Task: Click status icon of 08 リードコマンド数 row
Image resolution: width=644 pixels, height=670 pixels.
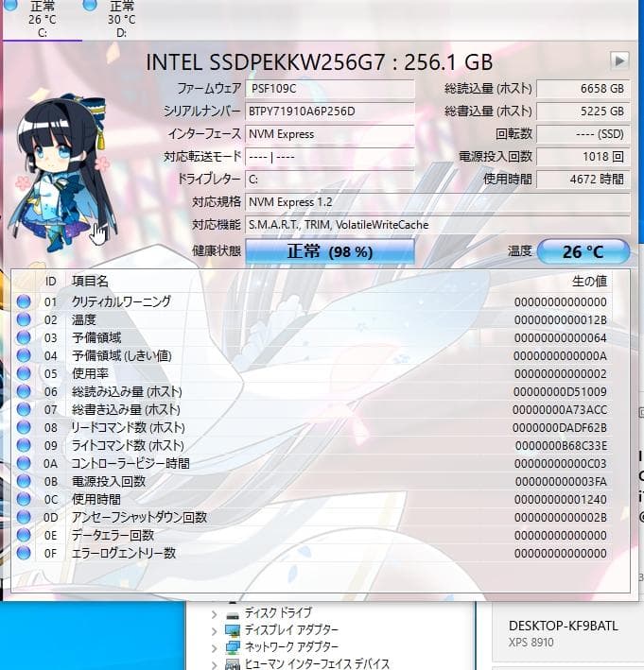Action: pos(24,427)
